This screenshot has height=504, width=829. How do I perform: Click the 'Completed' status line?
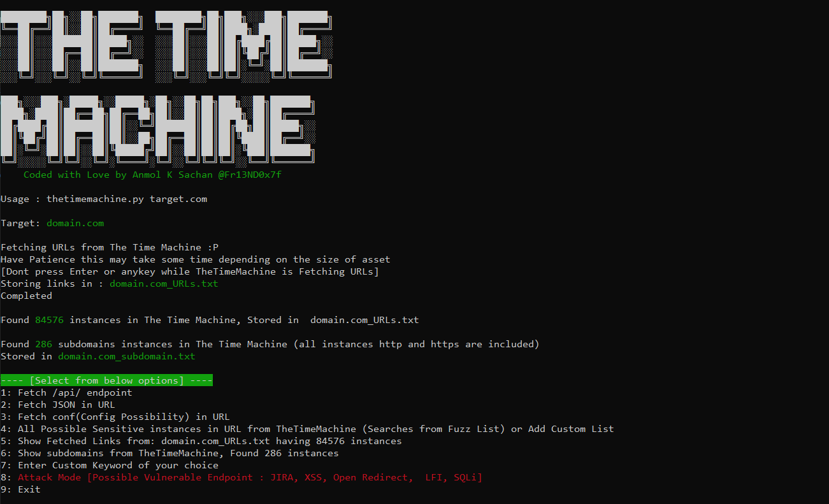26,296
